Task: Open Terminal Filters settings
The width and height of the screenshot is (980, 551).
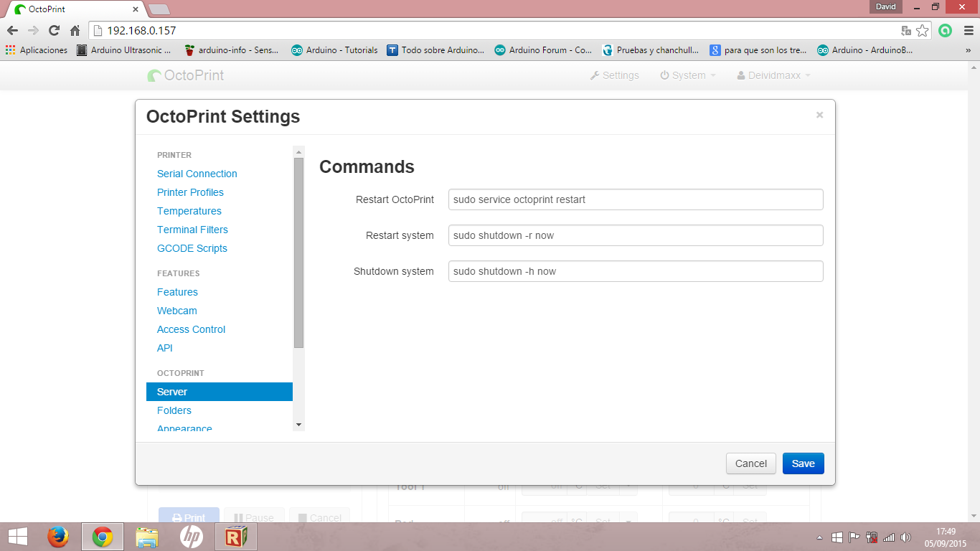Action: (x=192, y=230)
